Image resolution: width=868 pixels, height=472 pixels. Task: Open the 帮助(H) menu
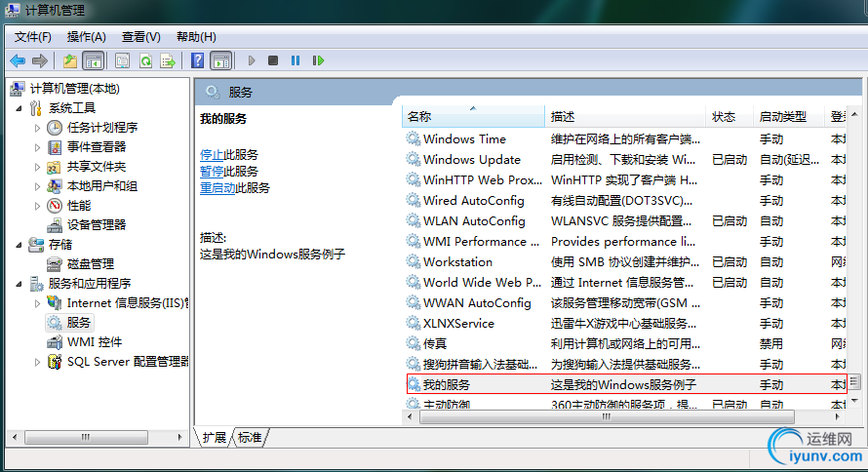(196, 37)
